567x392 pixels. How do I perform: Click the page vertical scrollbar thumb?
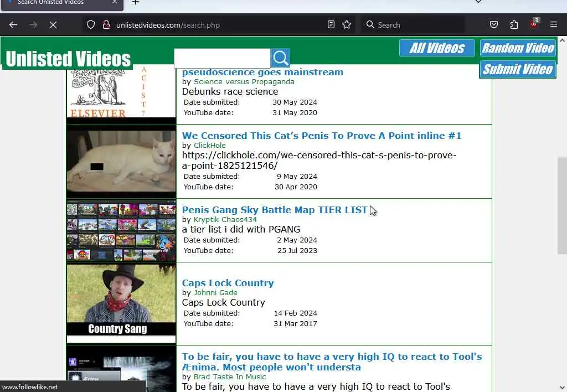tap(562, 205)
